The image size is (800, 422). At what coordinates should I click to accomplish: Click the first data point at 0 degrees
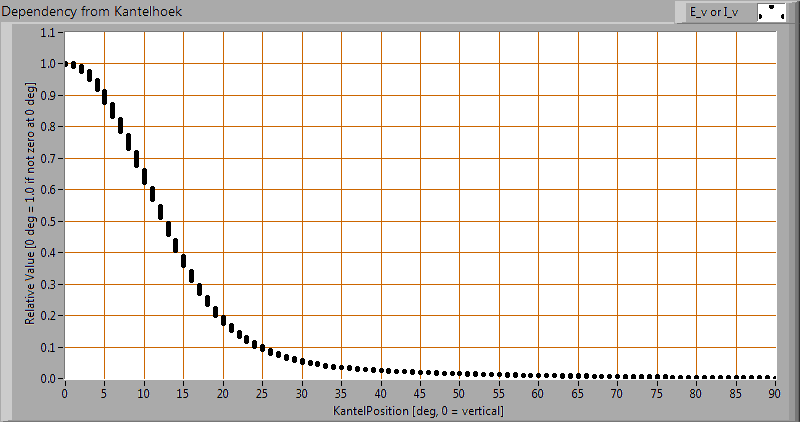66,64
